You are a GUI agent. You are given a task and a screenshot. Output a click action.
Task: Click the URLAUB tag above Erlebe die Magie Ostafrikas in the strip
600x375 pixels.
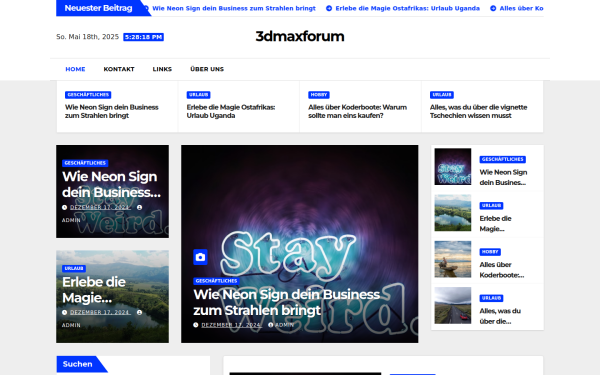pos(199,95)
